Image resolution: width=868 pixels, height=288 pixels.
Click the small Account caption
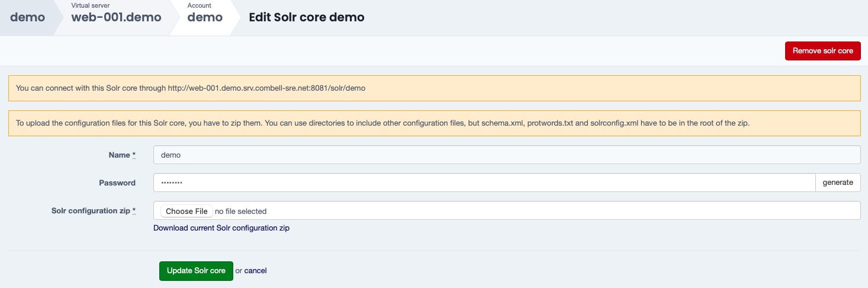tap(200, 5)
